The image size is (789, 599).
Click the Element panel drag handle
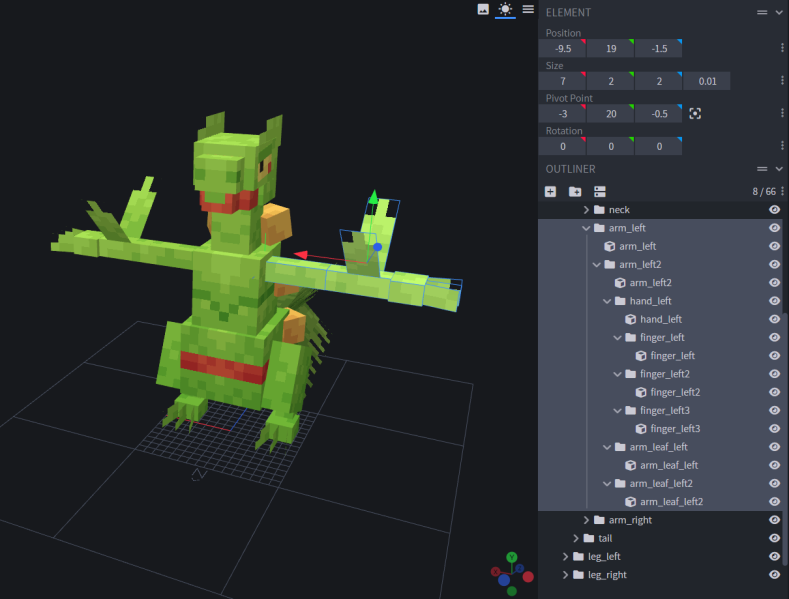coord(762,13)
